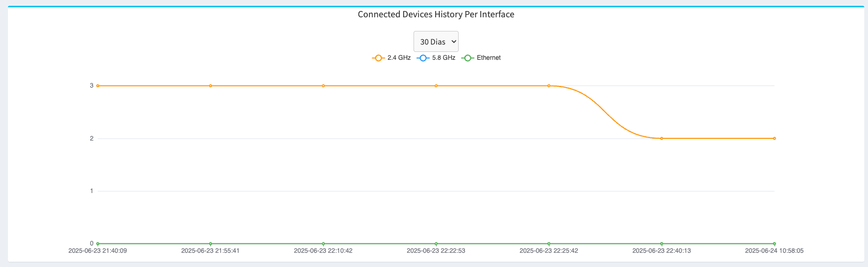Click the y-axis value 3 label
Image resolution: width=868 pixels, height=267 pixels.
91,86
